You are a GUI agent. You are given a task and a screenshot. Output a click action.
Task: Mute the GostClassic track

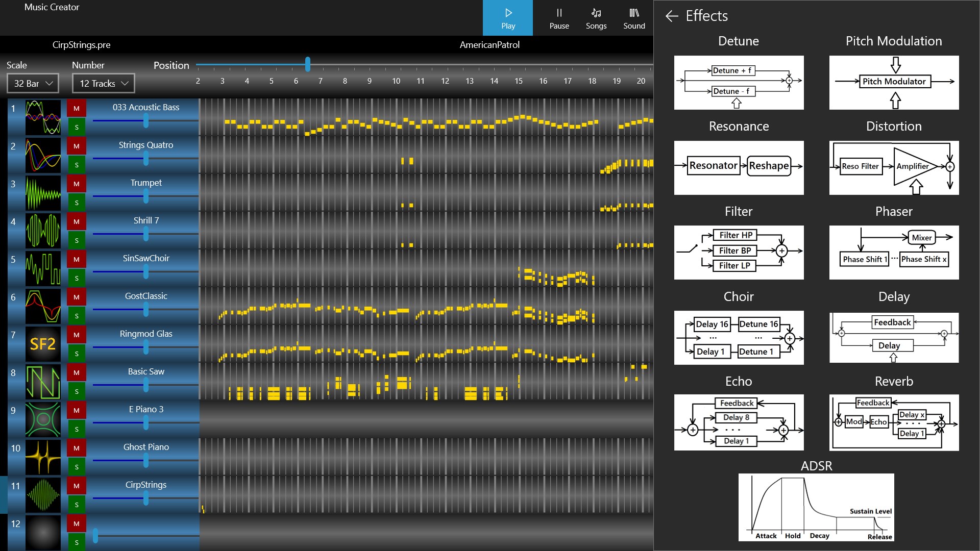[77, 297]
